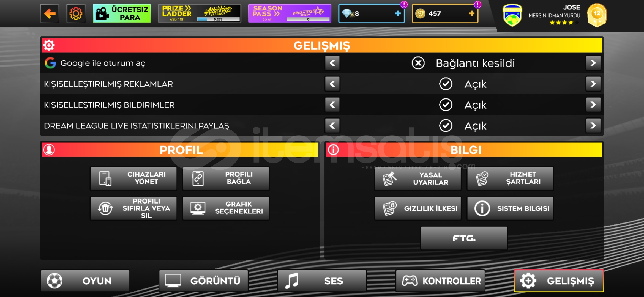Open Cihazları Yönet button
644x297 pixels.
point(133,178)
